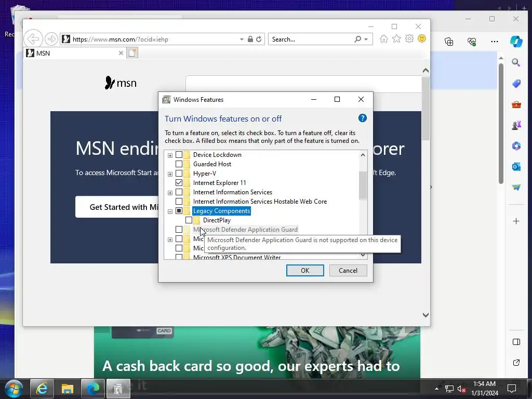Click Edge sidebar open-in-new-window icon
The height and width of the screenshot is (399, 532).
(516, 363)
